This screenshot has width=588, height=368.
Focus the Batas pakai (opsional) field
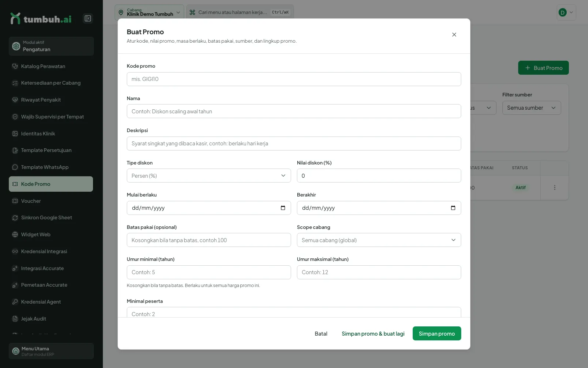(209, 240)
